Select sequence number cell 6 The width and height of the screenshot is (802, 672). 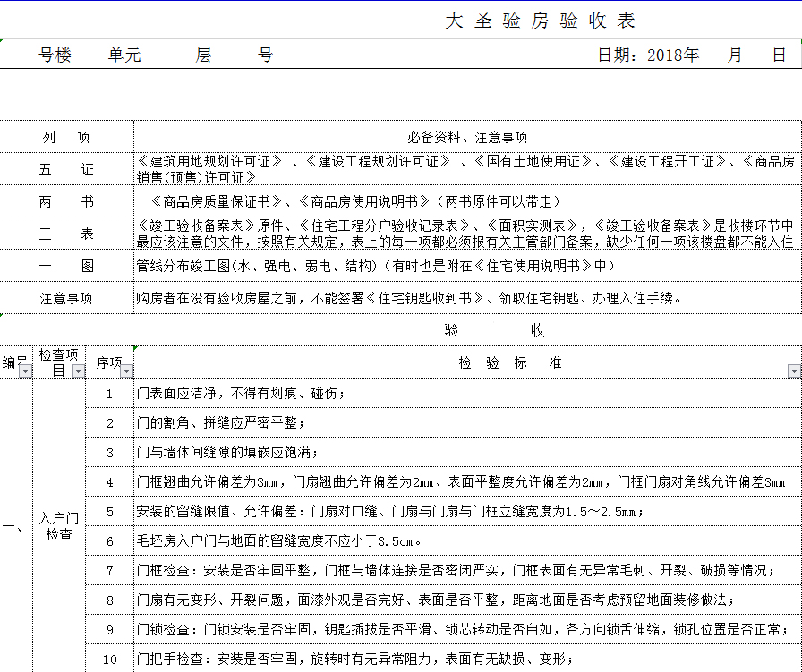pyautogui.click(x=109, y=541)
